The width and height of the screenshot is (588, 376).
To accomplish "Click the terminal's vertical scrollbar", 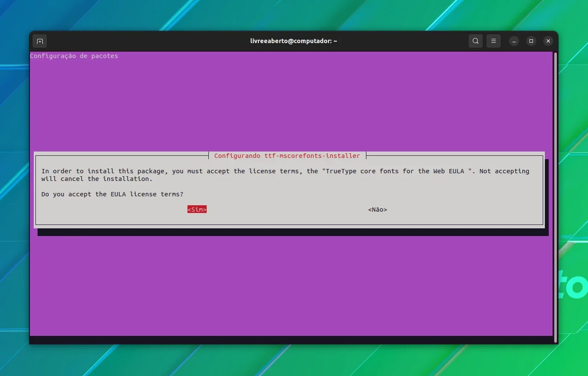I will (556, 197).
